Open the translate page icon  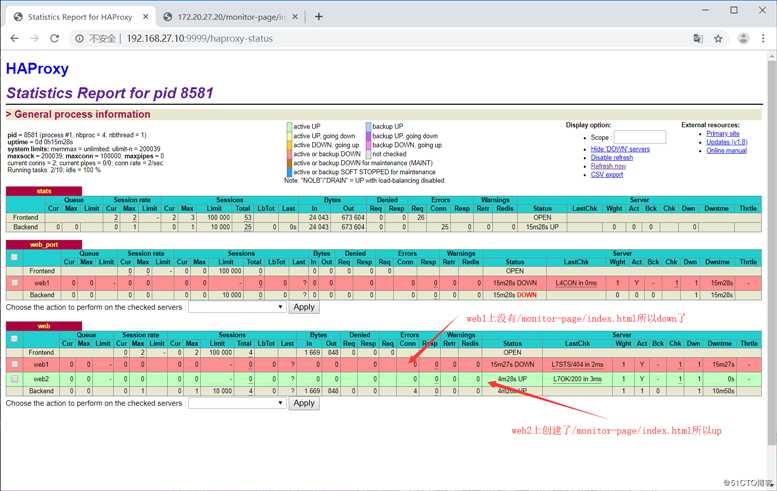[698, 38]
